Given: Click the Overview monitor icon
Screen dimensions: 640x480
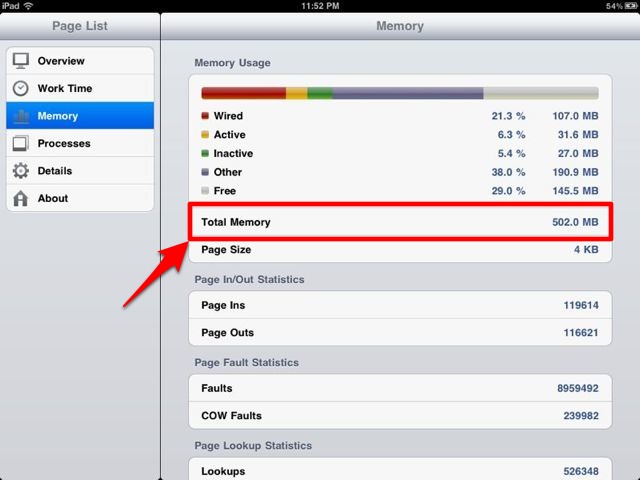Looking at the screenshot, I should click(20, 61).
